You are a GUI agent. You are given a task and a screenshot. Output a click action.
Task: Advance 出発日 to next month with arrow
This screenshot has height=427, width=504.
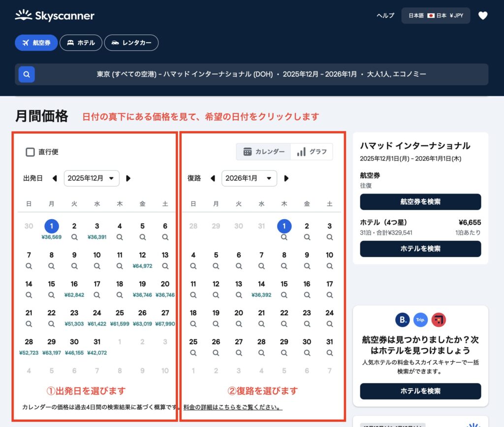[x=128, y=178]
